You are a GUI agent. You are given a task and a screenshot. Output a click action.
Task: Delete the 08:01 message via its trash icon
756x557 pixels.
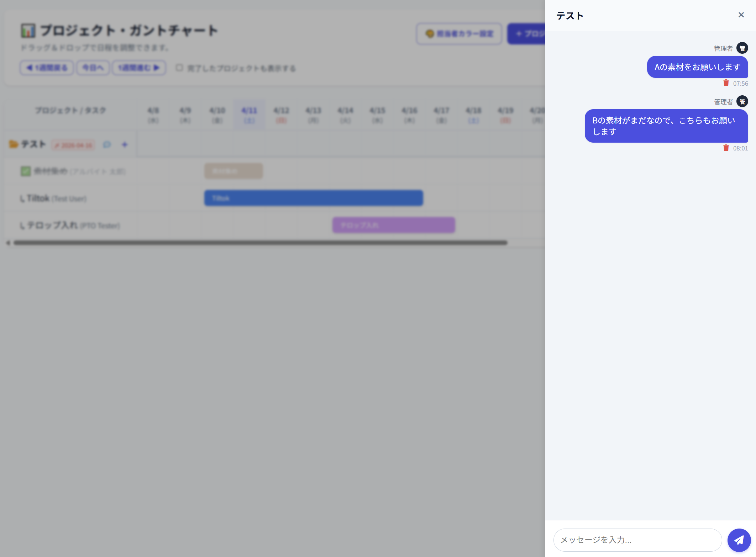[726, 148]
